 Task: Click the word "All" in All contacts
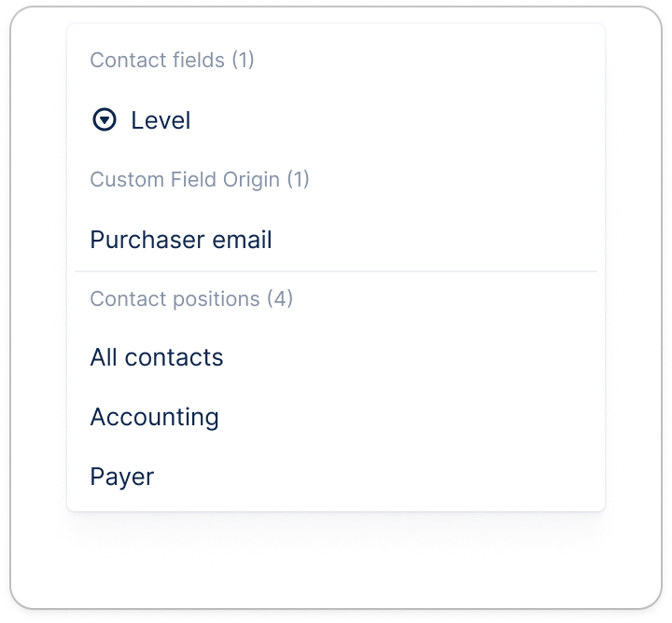pyautogui.click(x=104, y=357)
